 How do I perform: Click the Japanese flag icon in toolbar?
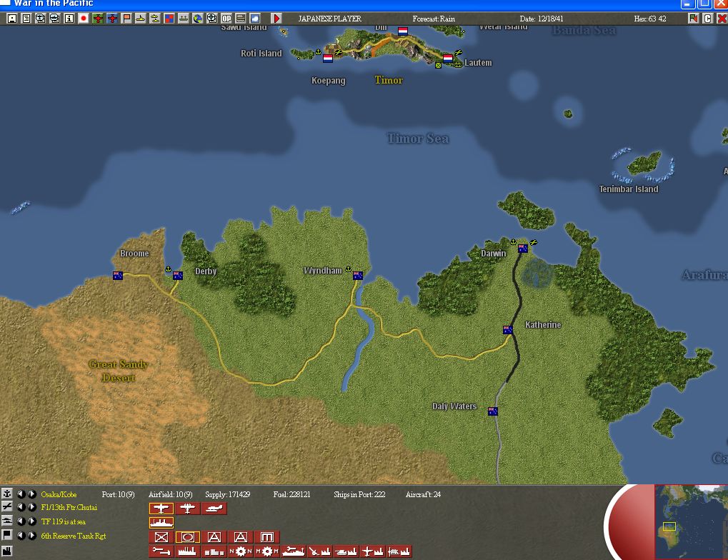coord(84,19)
